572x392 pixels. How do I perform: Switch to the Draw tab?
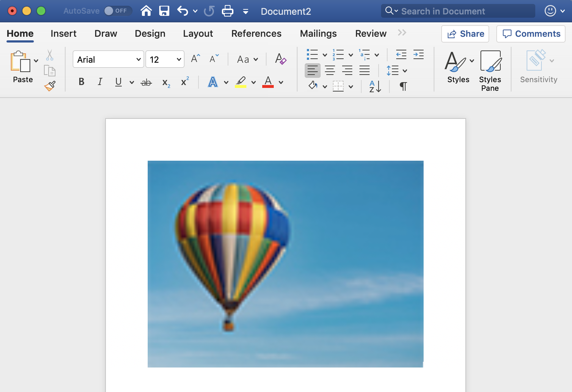point(106,34)
